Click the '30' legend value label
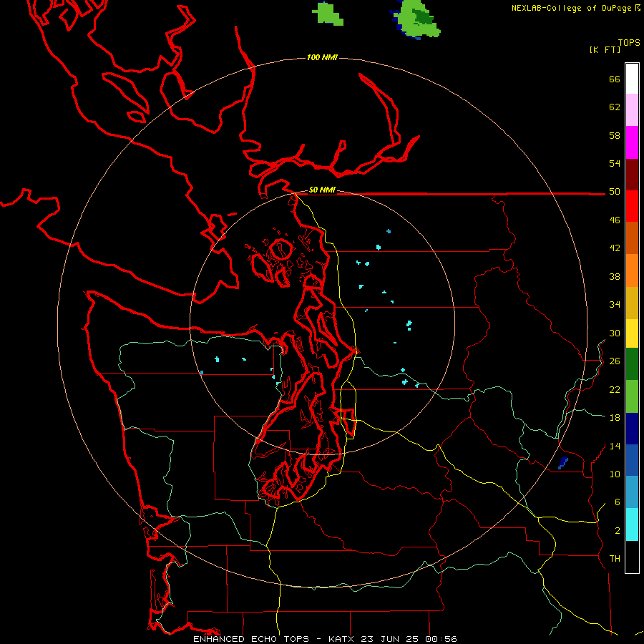This screenshot has height=644, width=644. pos(615,333)
